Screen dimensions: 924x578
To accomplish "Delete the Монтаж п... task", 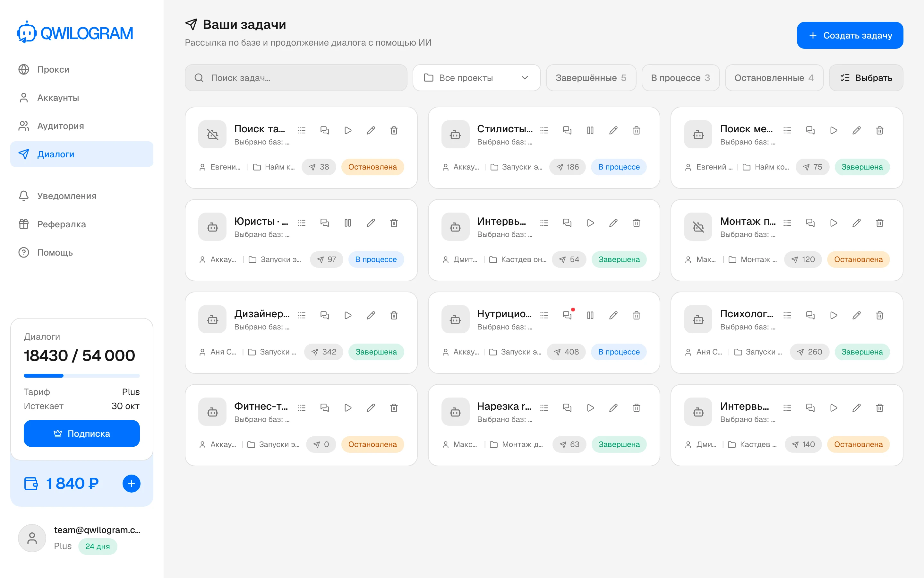I will [879, 223].
